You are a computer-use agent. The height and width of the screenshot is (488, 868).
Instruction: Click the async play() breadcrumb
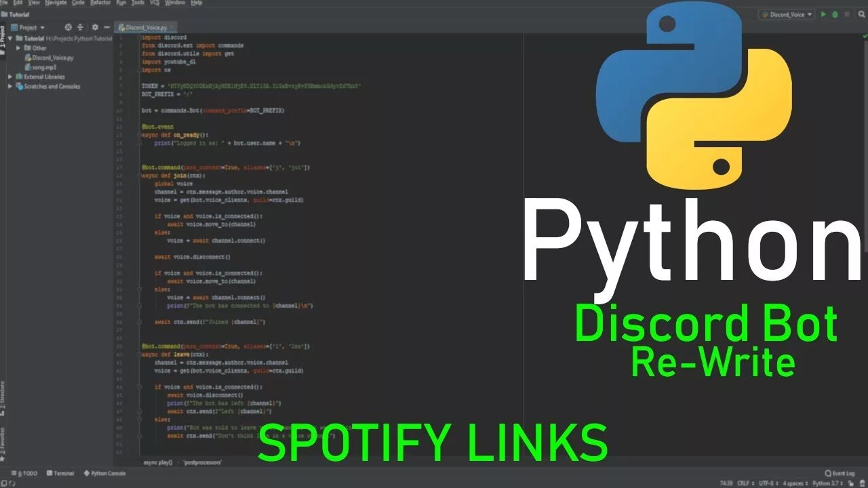[x=158, y=462]
